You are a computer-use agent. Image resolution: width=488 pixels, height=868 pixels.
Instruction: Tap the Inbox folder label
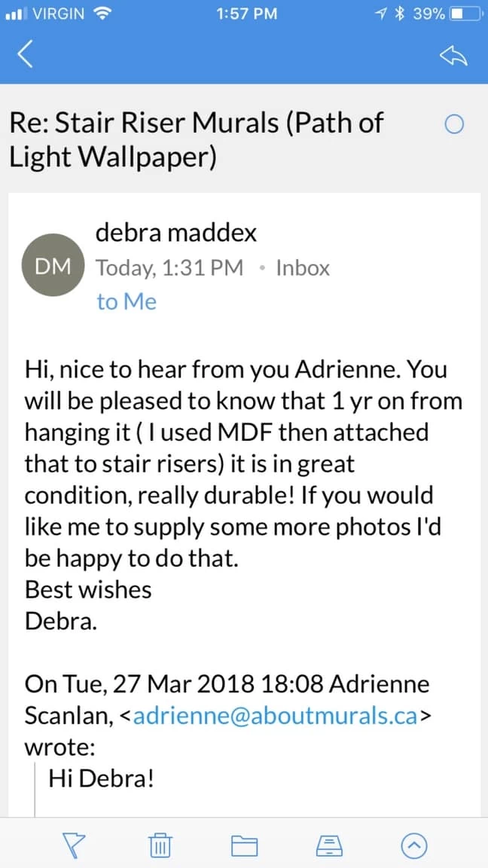[x=303, y=267]
